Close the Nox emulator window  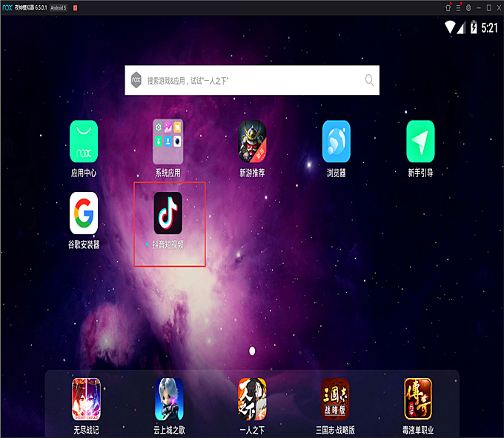click(x=499, y=7)
